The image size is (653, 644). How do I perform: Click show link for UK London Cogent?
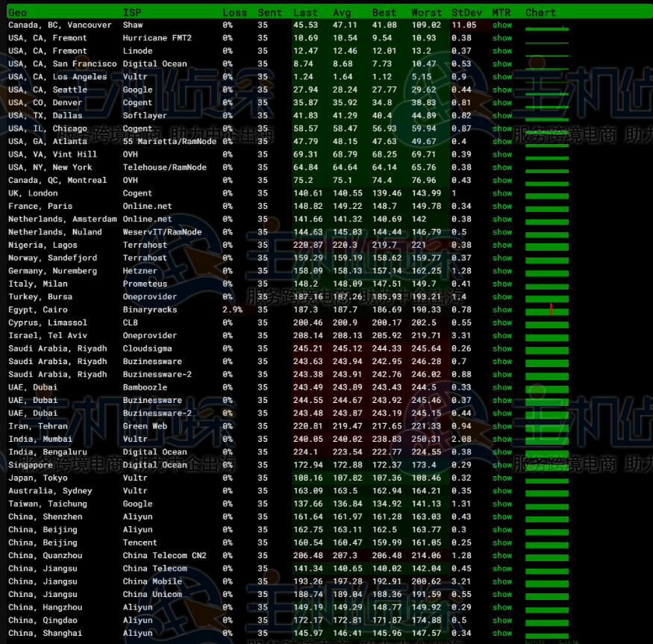coord(502,193)
